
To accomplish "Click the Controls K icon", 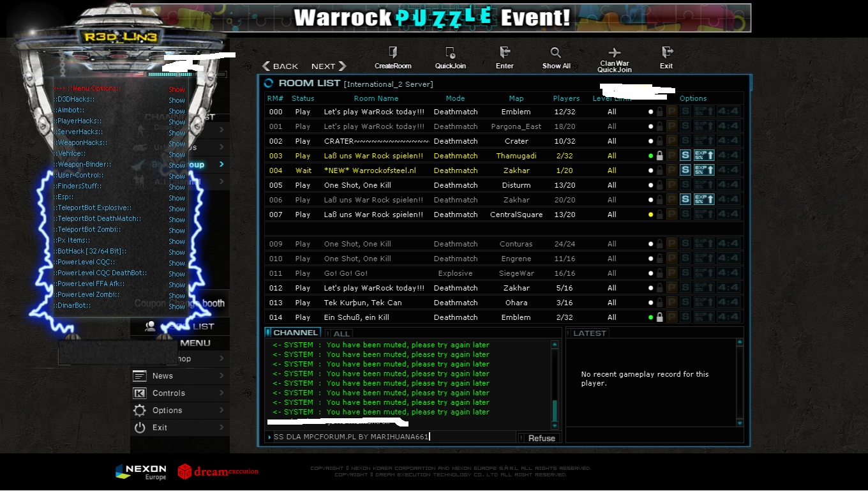I will click(140, 393).
